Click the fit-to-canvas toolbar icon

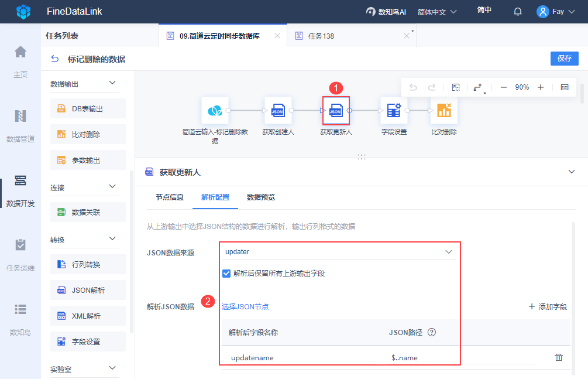coord(456,87)
